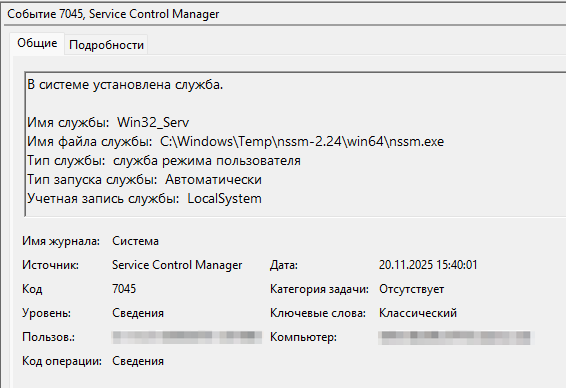Click the Дата label
566x388 pixels.
click(284, 265)
